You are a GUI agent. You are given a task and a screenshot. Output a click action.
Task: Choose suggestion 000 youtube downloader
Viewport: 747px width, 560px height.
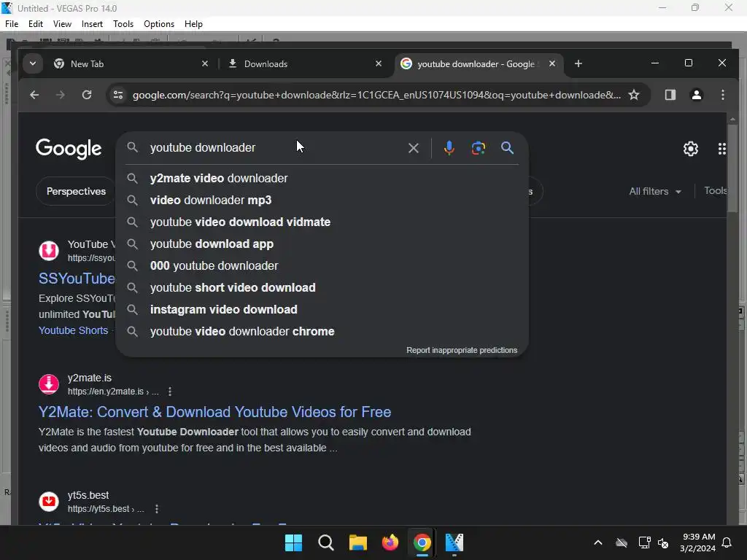(322, 265)
